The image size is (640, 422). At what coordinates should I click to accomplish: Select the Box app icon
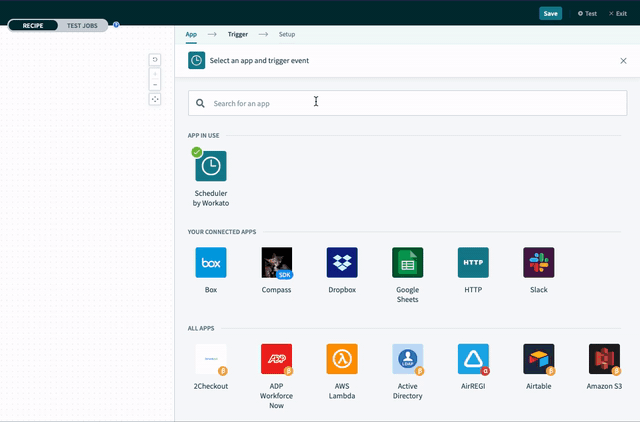click(211, 263)
